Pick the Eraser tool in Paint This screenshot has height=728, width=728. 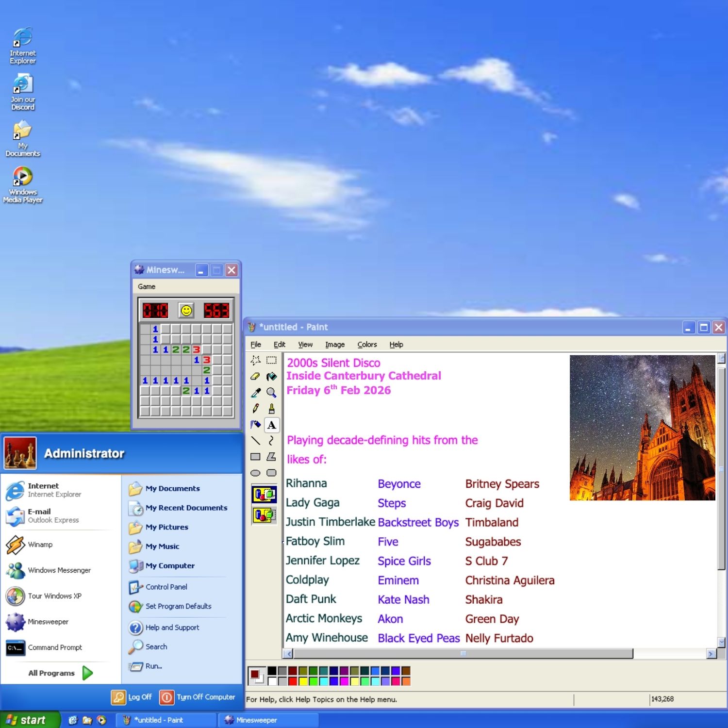[x=256, y=376]
